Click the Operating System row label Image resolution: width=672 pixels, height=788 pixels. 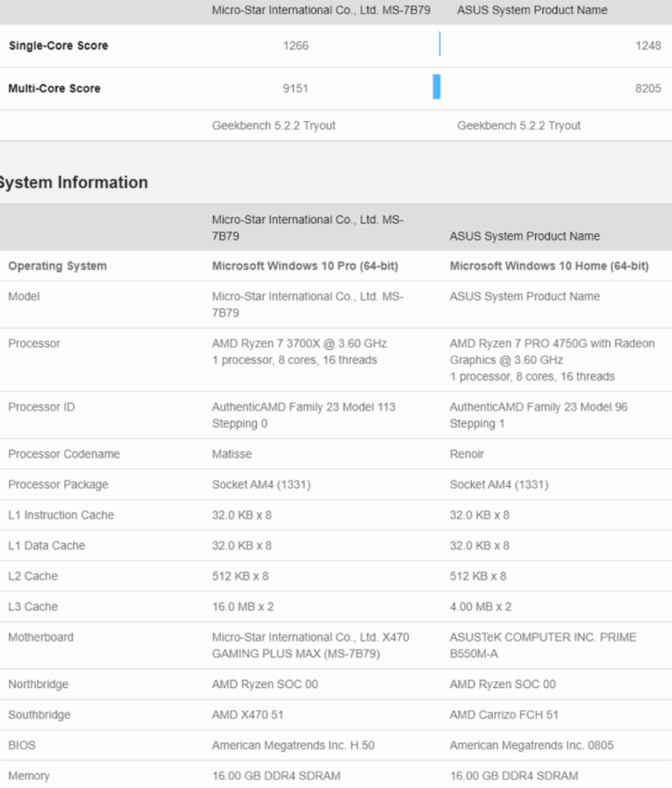point(58,266)
